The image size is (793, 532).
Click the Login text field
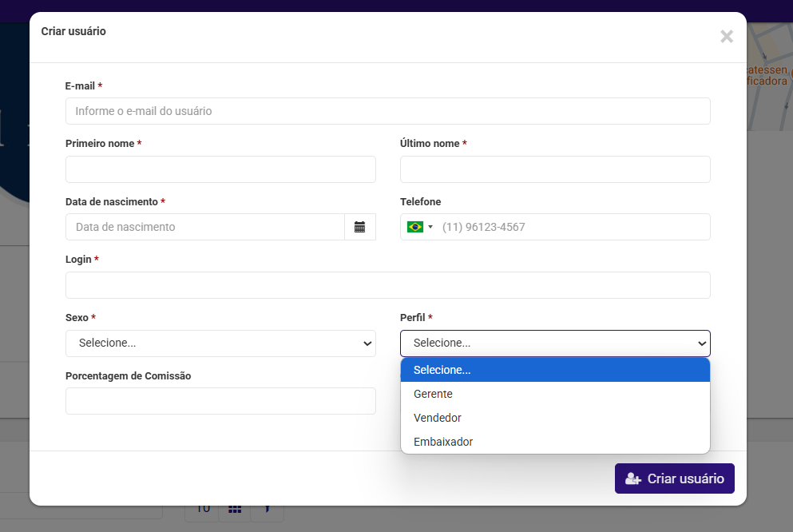pyautogui.click(x=387, y=285)
